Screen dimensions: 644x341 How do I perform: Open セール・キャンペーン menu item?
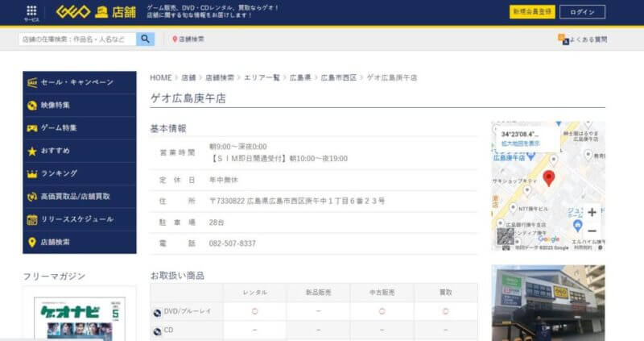click(80, 82)
